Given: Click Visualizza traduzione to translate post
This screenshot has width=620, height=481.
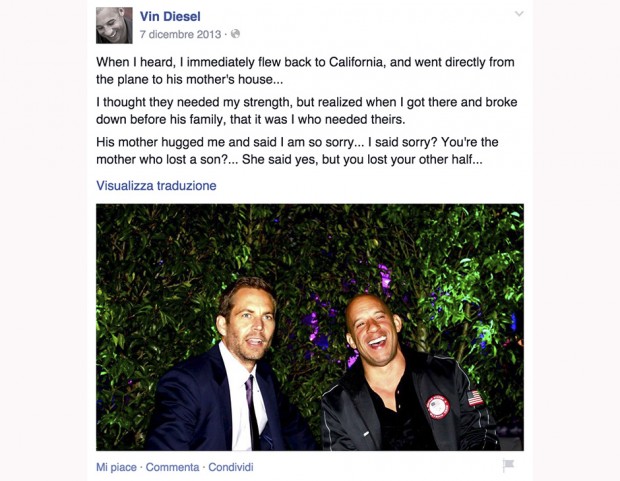Looking at the screenshot, I should 156,186.
